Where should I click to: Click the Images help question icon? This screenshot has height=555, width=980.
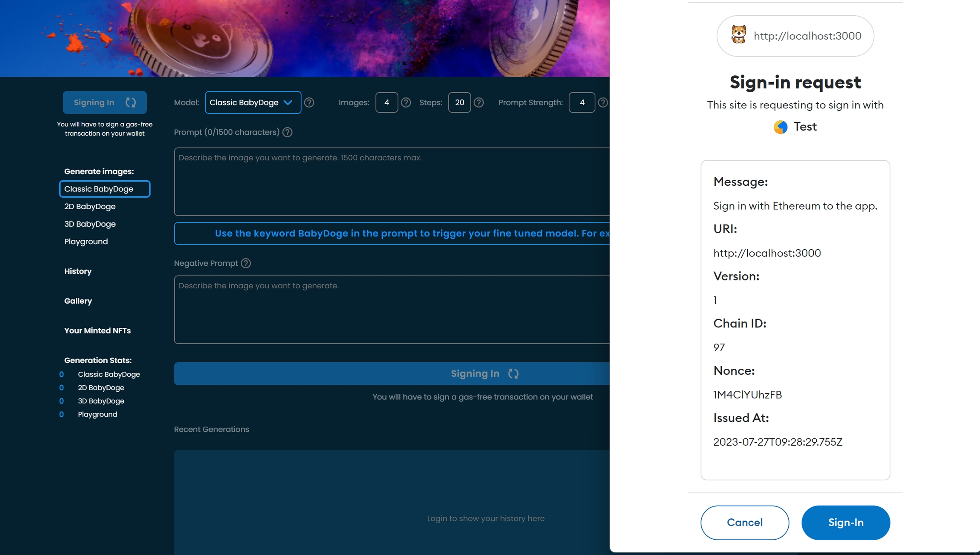[x=406, y=102]
